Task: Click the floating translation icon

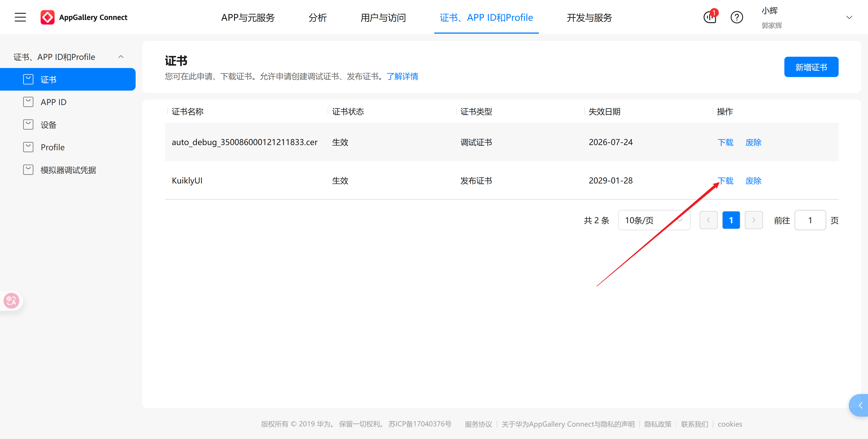Action: point(11,300)
